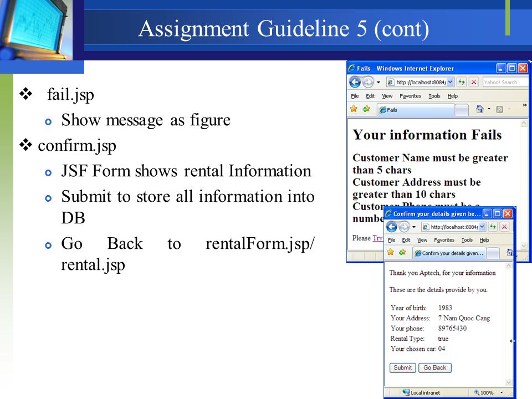The width and height of the screenshot is (532, 399).
Task: Open Tools menu in Fails window
Action: click(x=434, y=96)
